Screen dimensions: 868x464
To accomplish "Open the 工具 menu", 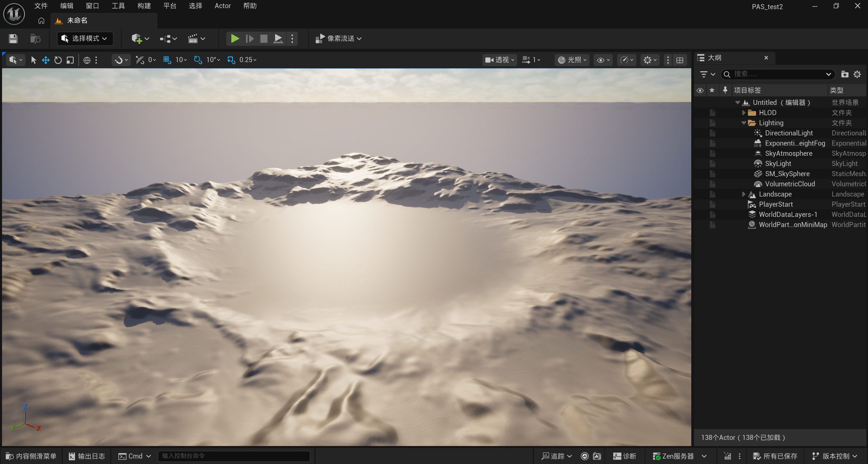I will click(118, 6).
